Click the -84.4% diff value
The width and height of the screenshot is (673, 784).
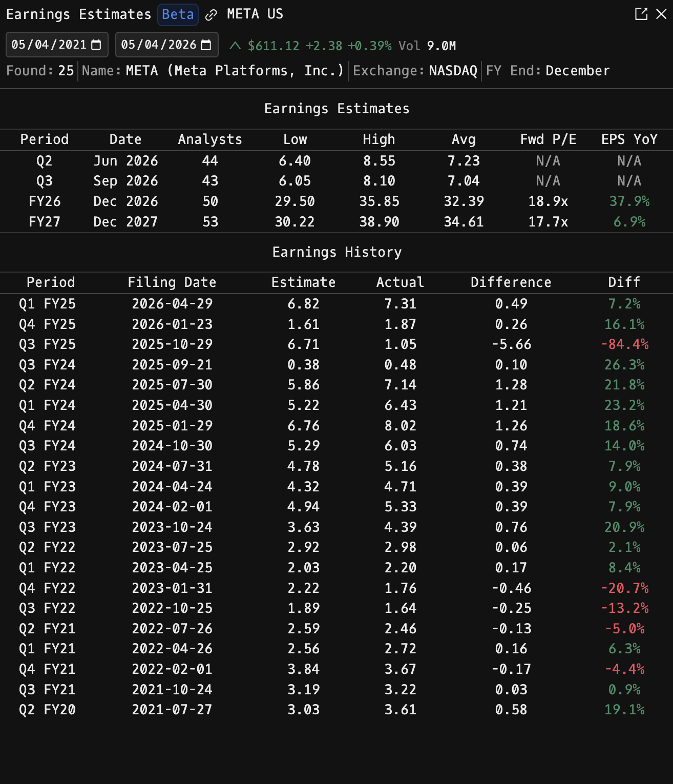click(624, 344)
